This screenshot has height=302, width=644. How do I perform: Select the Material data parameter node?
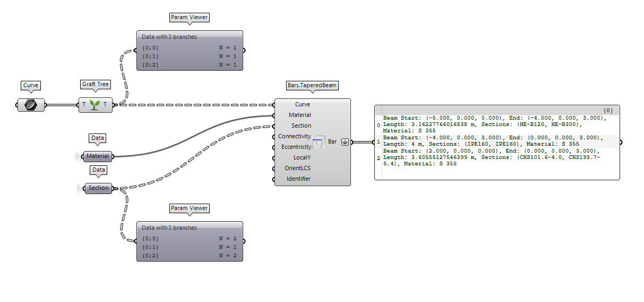pos(98,156)
